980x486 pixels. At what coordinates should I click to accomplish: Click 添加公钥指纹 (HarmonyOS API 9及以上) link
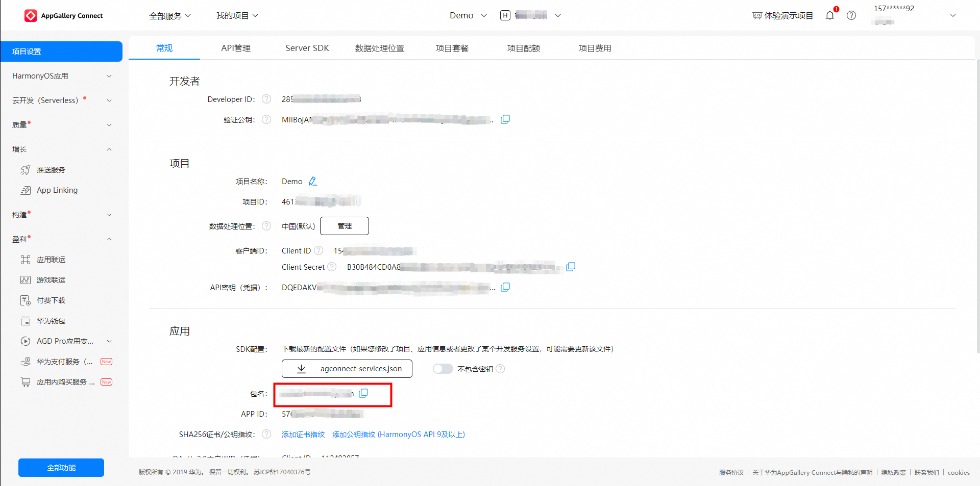pos(399,434)
